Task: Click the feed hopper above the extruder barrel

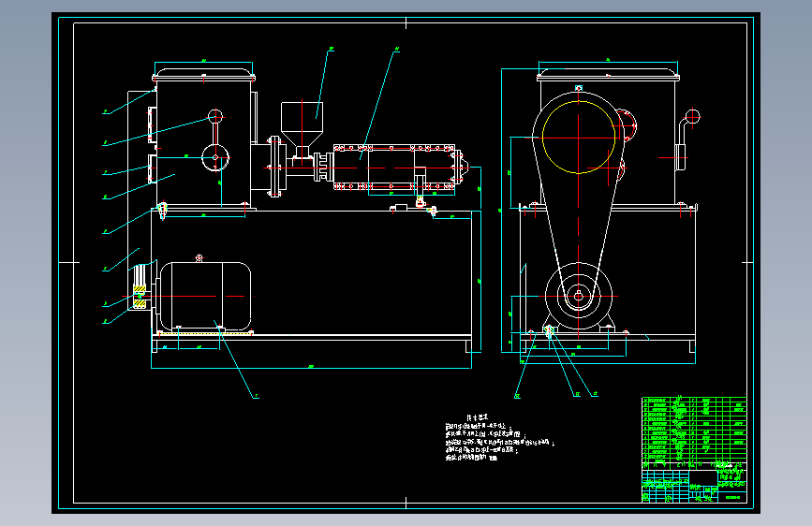Action: 302,131
